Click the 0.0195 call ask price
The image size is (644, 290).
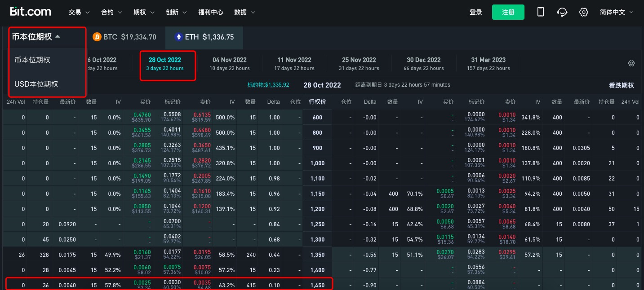click(201, 252)
